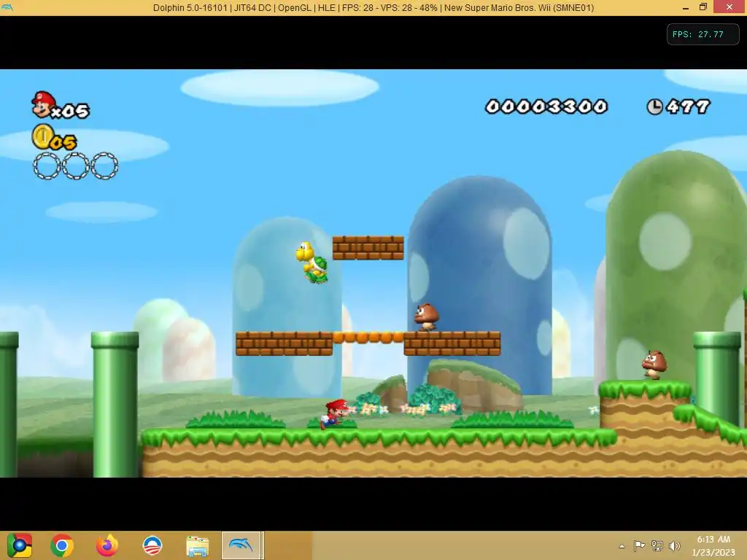
Task: Restore down the Dolphin window
Action: click(703, 7)
